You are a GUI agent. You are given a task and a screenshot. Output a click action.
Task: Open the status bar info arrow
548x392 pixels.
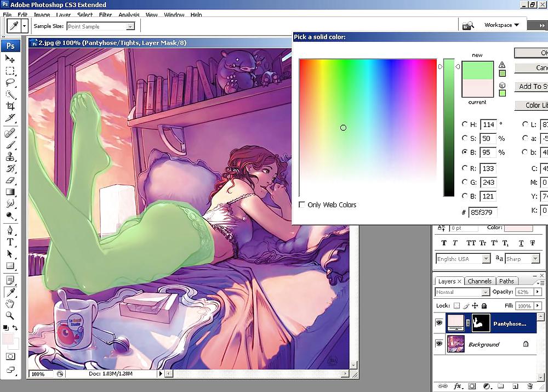pos(161,374)
